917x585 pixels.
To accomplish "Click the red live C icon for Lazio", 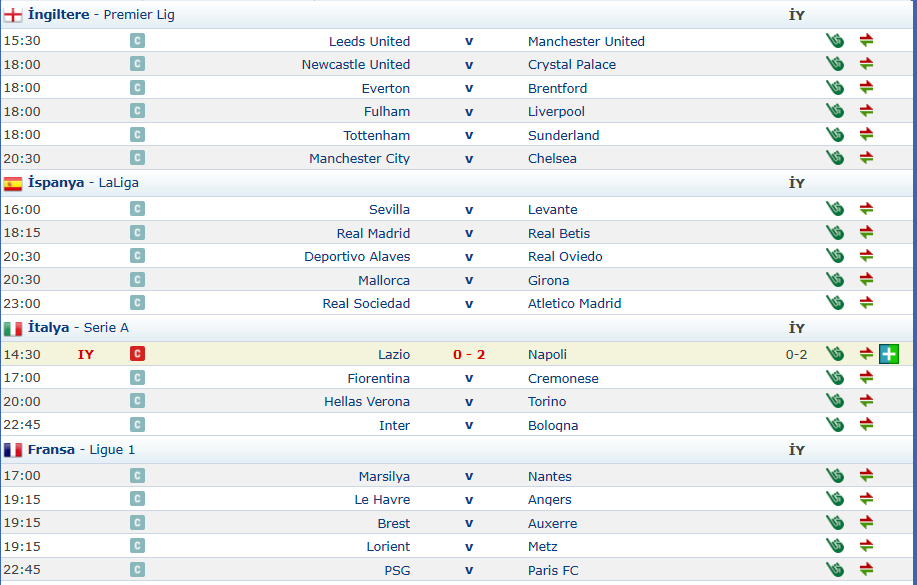I will tap(137, 354).
